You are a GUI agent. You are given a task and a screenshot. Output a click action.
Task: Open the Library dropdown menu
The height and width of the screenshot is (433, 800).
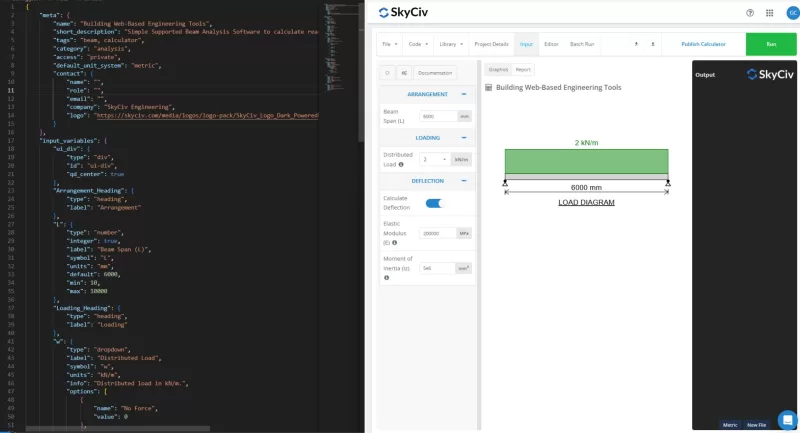tap(451, 44)
